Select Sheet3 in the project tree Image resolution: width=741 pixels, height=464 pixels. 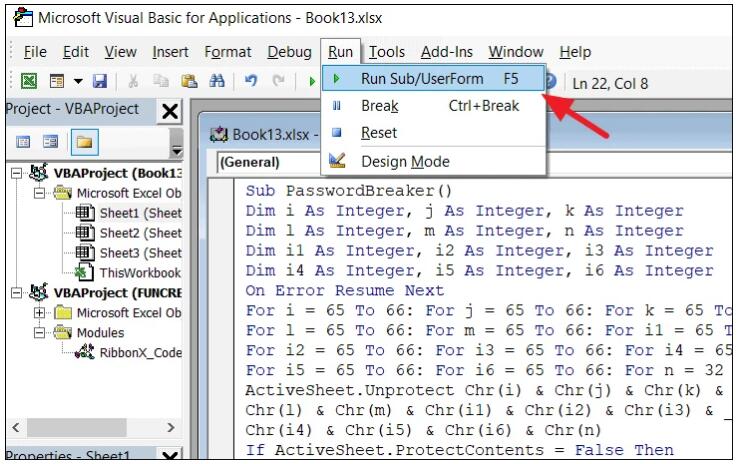point(140,253)
